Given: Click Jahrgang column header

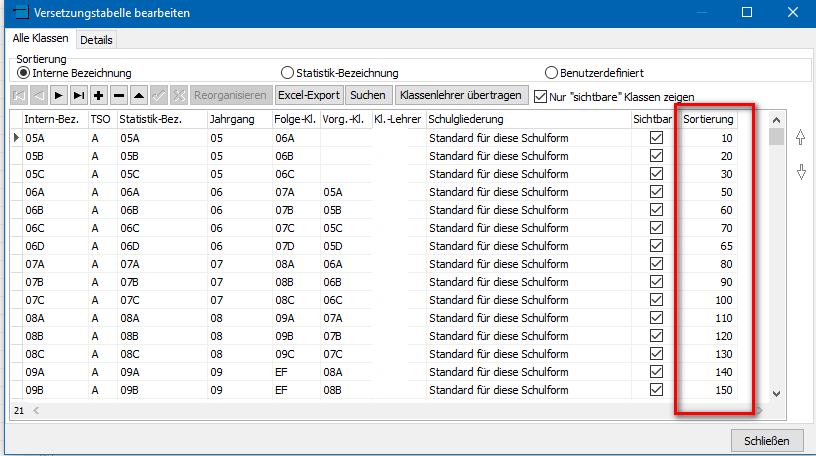Looking at the screenshot, I should click(x=240, y=119).
